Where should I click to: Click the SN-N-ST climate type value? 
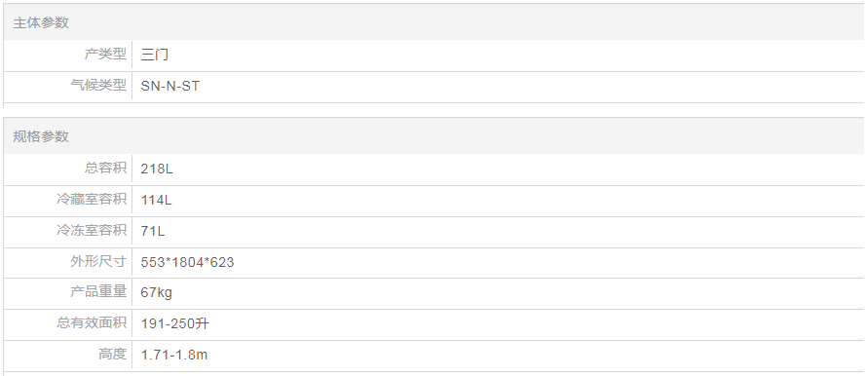tap(170, 87)
